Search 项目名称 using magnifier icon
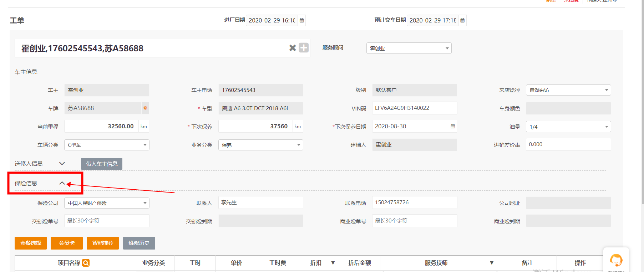Screen dimensions: 644x272 [x=86, y=263]
